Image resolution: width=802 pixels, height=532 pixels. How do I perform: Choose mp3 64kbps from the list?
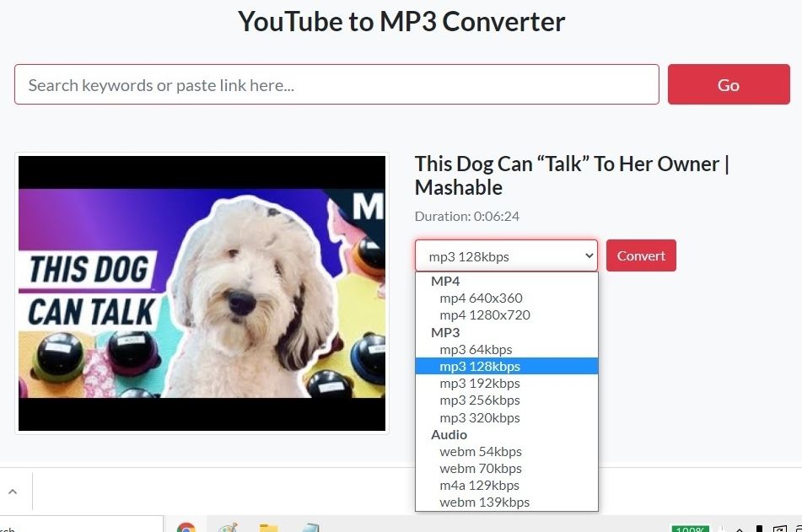(476, 349)
